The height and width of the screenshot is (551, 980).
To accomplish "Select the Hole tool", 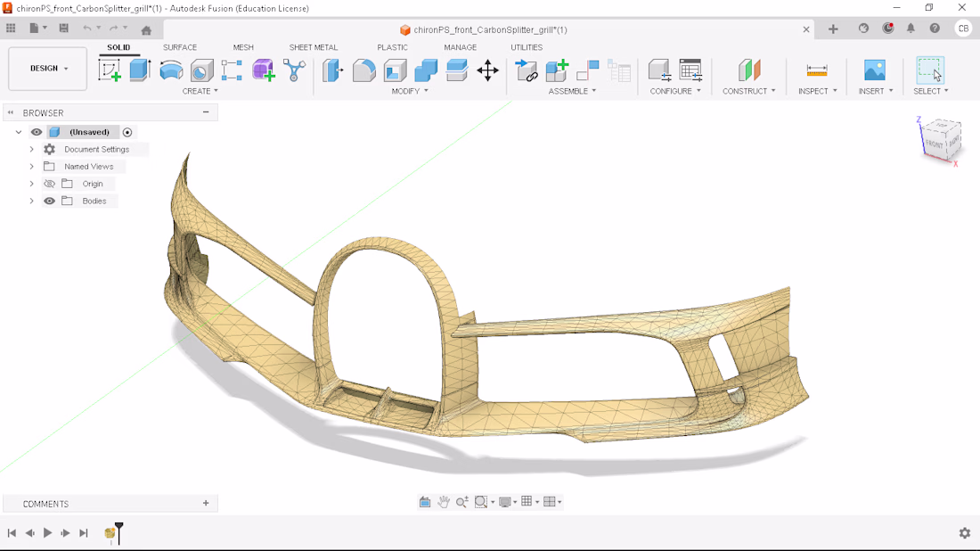I will point(201,70).
